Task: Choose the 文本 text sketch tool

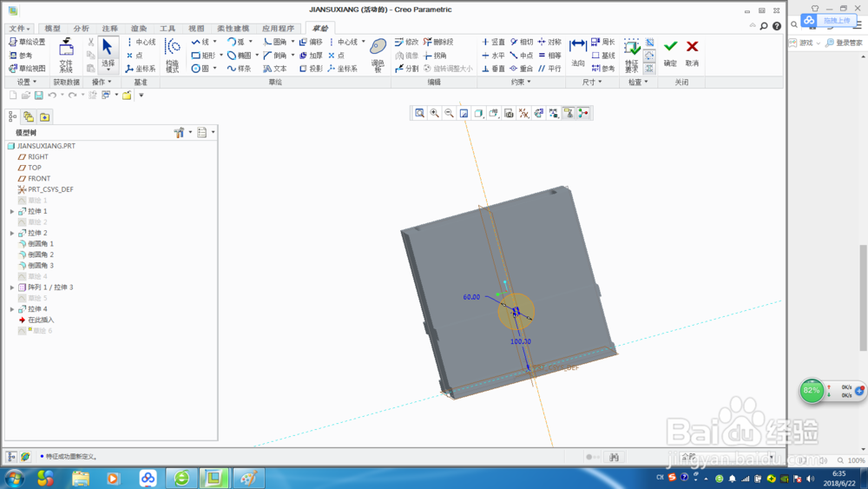Action: (x=275, y=69)
